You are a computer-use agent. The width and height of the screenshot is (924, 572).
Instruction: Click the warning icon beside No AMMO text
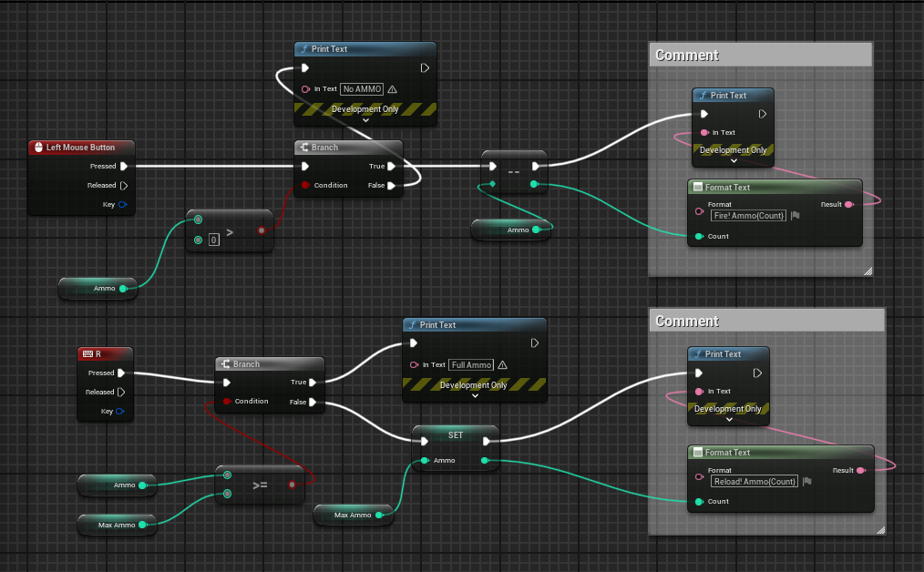tap(392, 89)
